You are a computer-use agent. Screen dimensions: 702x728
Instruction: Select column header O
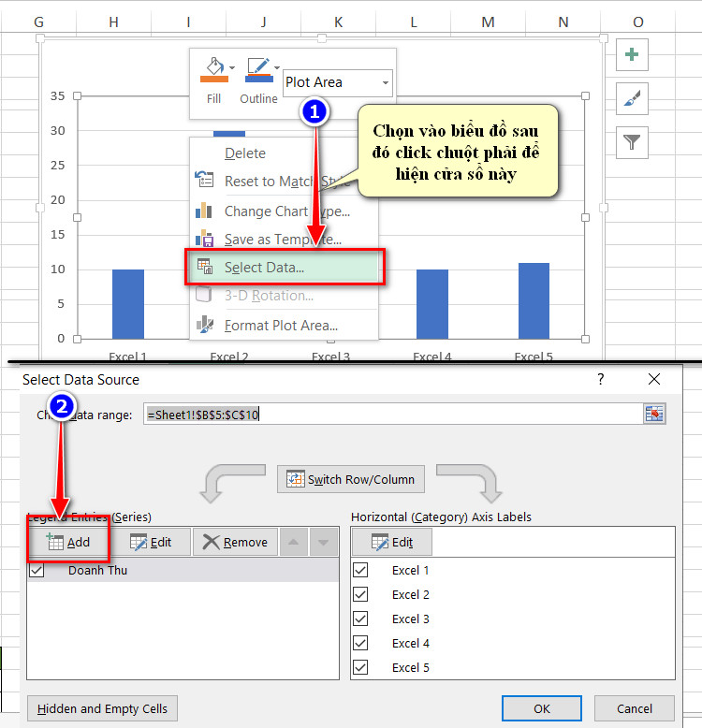click(x=638, y=22)
